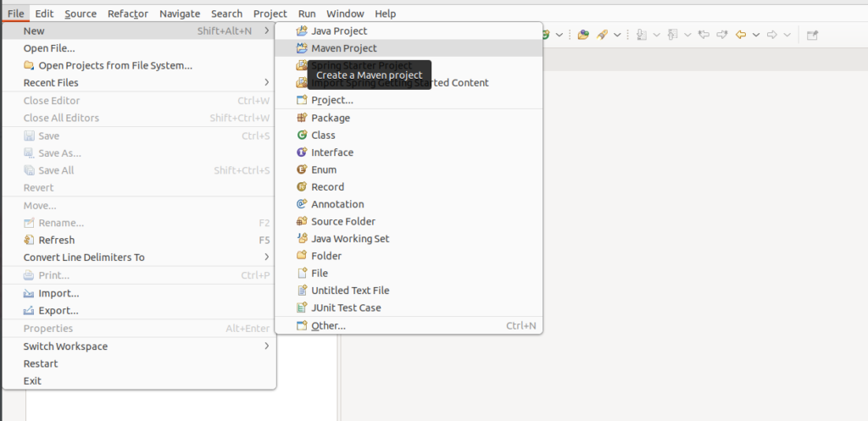This screenshot has height=421, width=868.
Task: Expand Convert Line Delimiters To submenu
Action: click(x=267, y=258)
